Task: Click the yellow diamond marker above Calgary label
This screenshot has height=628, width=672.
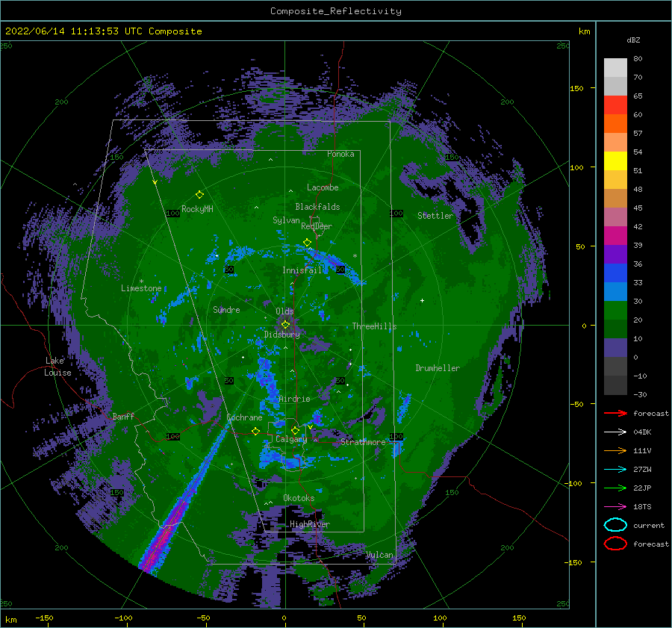Action: click(295, 430)
